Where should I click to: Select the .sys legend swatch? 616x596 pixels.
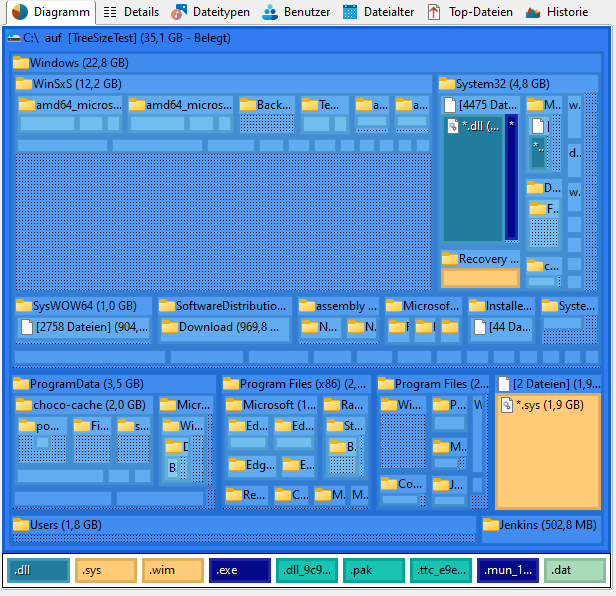(106, 570)
